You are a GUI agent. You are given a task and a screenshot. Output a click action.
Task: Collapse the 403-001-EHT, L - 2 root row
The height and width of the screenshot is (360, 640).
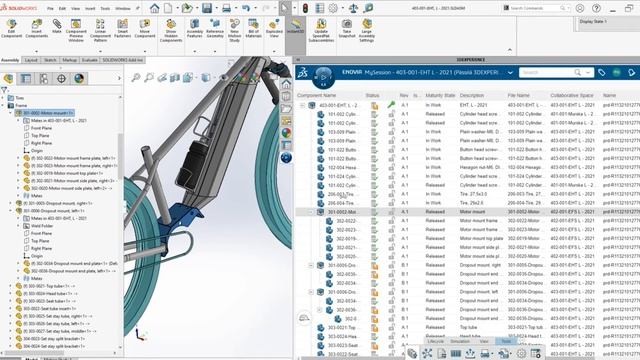pyautogui.click(x=302, y=105)
